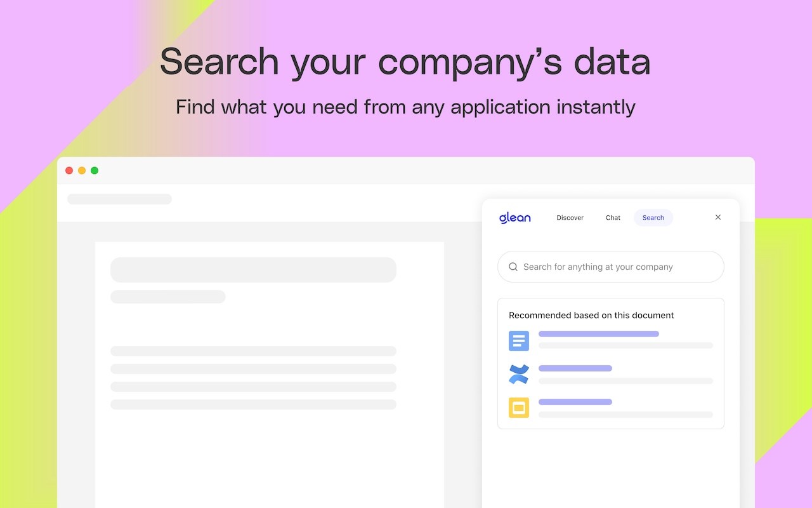Open the Confluence recommended result icon
The width and height of the screenshot is (812, 508).
[519, 374]
